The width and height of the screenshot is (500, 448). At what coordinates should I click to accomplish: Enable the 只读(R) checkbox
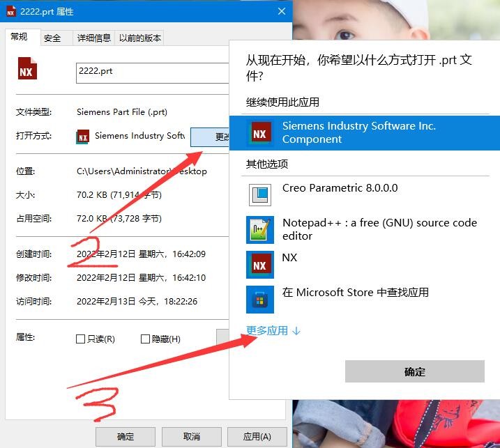[x=81, y=339]
